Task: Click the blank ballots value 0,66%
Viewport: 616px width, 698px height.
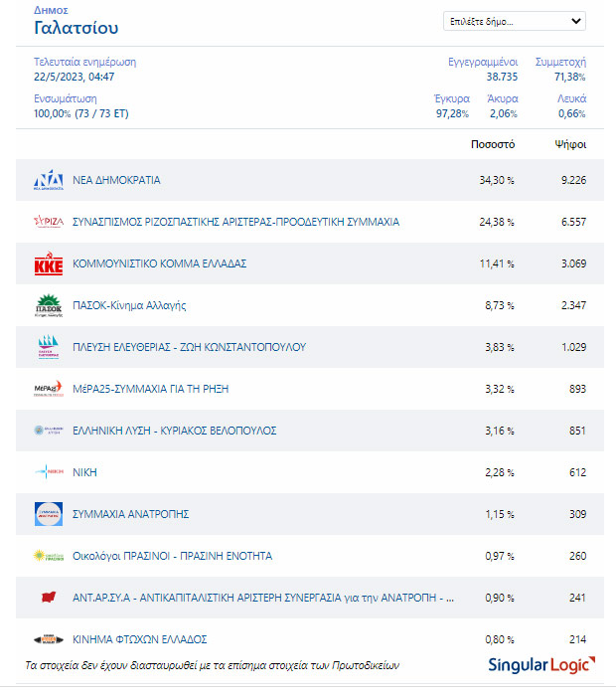Action: pyautogui.click(x=572, y=113)
